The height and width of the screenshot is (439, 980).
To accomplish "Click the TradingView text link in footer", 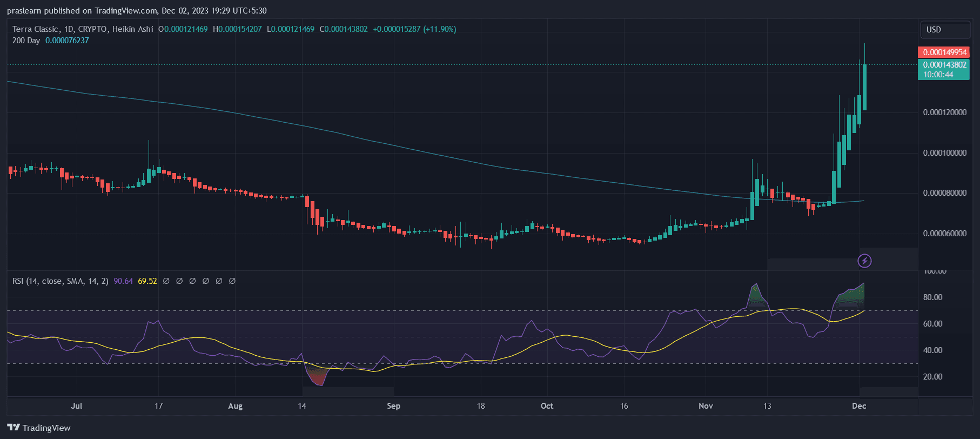I will (x=46, y=428).
